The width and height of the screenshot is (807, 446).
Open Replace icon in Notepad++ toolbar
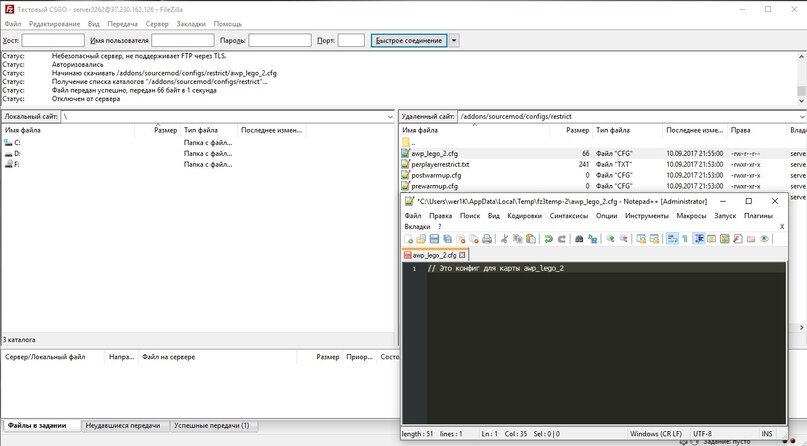592,239
